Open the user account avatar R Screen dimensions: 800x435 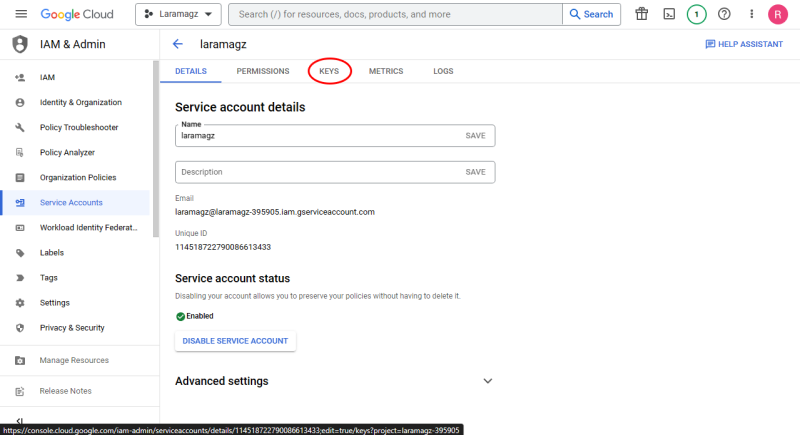pos(778,14)
